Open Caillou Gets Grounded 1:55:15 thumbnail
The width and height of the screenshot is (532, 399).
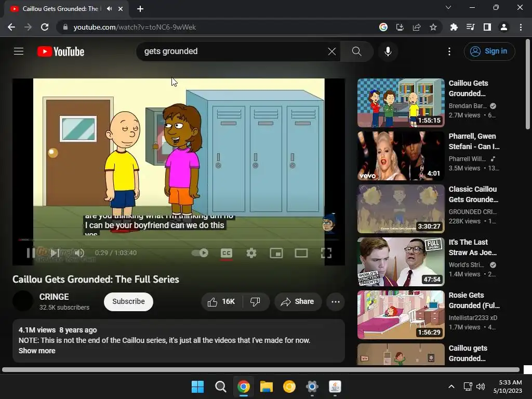(401, 103)
